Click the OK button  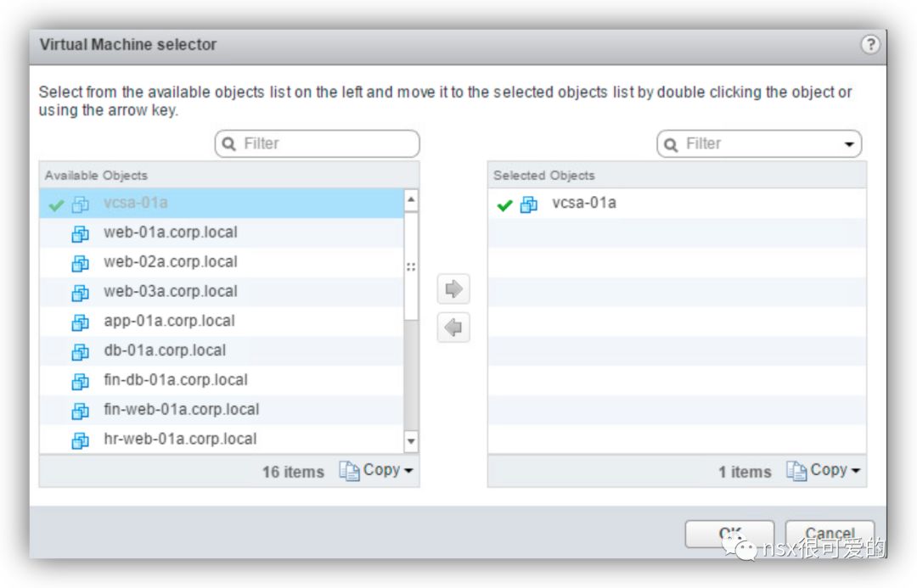point(729,534)
